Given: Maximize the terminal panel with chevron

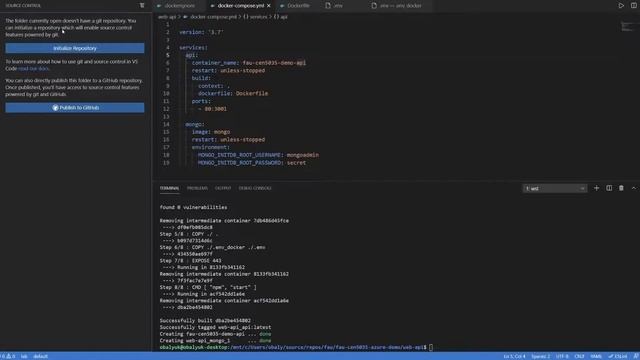Looking at the screenshot, I should click(x=634, y=188).
